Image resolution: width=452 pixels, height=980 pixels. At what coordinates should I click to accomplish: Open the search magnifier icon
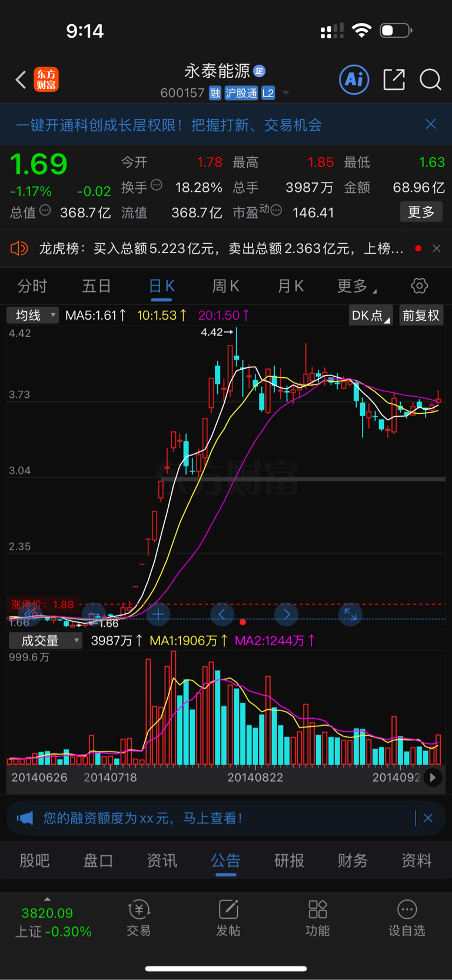pyautogui.click(x=430, y=79)
